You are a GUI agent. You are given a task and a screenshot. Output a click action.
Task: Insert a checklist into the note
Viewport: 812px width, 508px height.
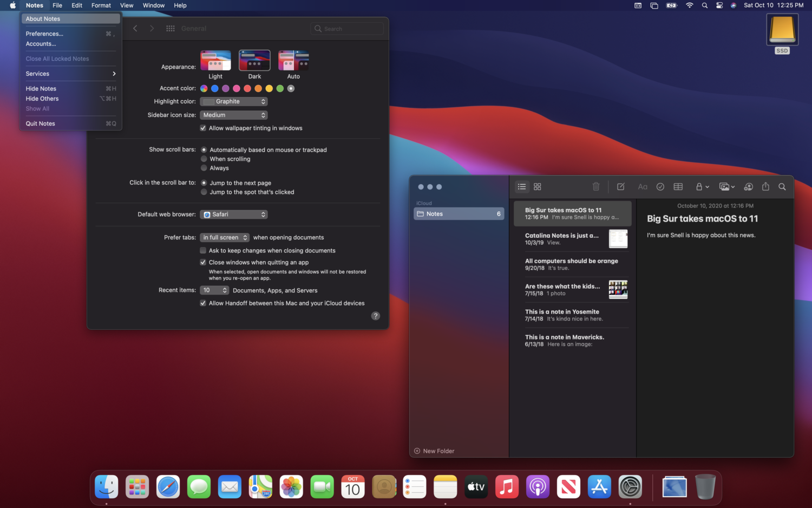(660, 186)
